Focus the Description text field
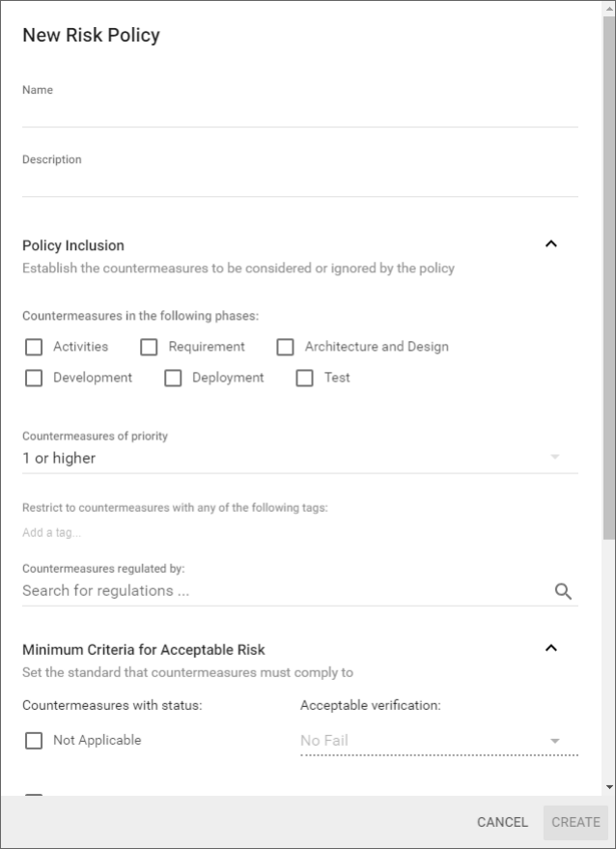 coord(299,184)
